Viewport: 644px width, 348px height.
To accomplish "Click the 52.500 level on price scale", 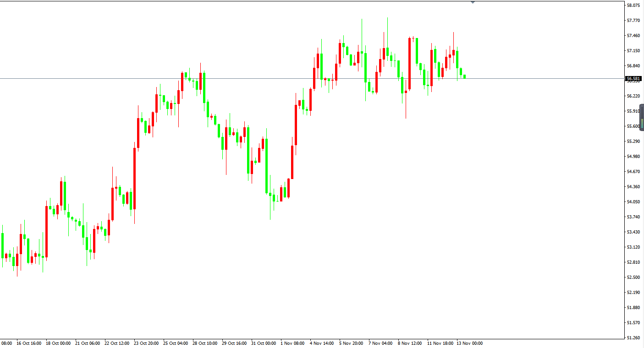I will pos(633,277).
